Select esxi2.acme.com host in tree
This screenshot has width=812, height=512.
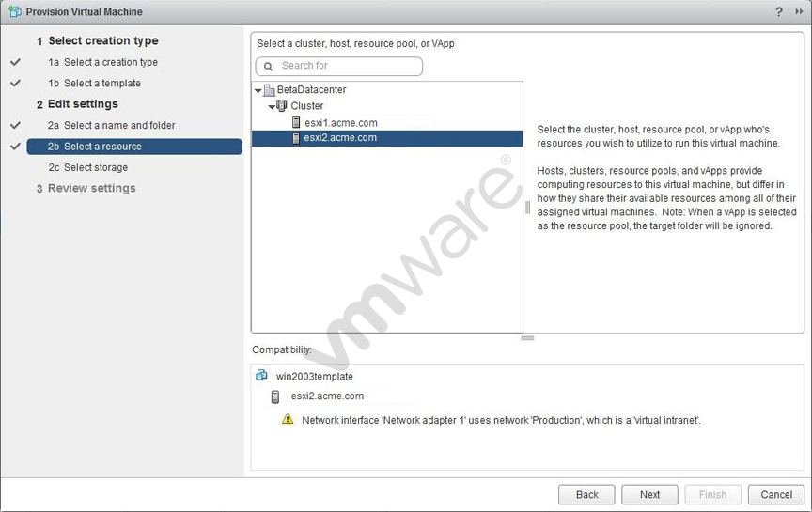pos(340,138)
